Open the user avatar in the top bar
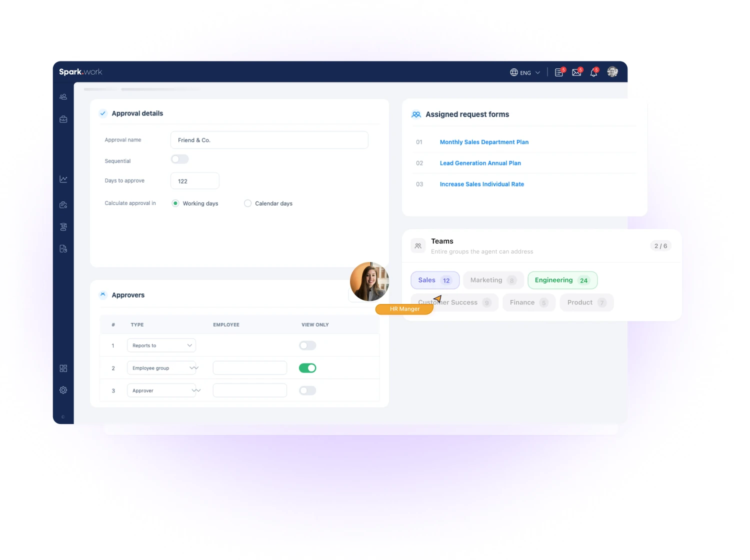 click(612, 72)
